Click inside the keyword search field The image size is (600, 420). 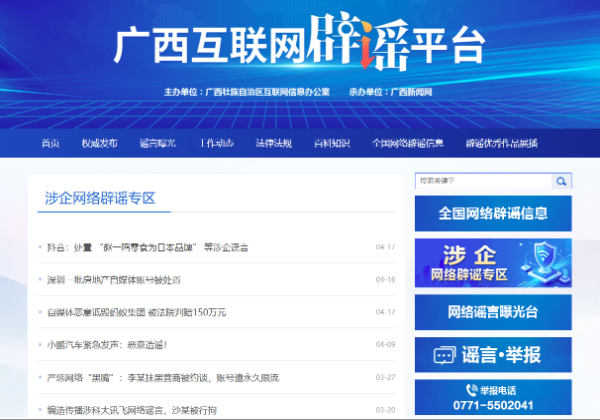[482, 181]
